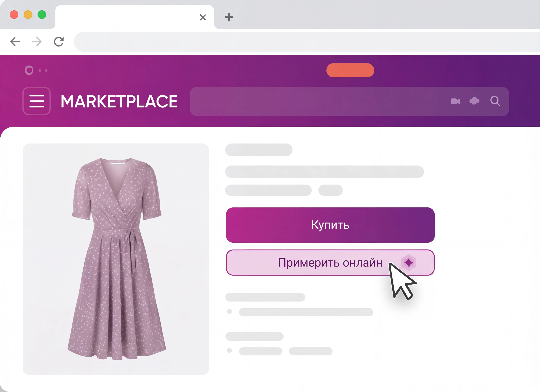Click the video camera icon in search bar

click(455, 101)
